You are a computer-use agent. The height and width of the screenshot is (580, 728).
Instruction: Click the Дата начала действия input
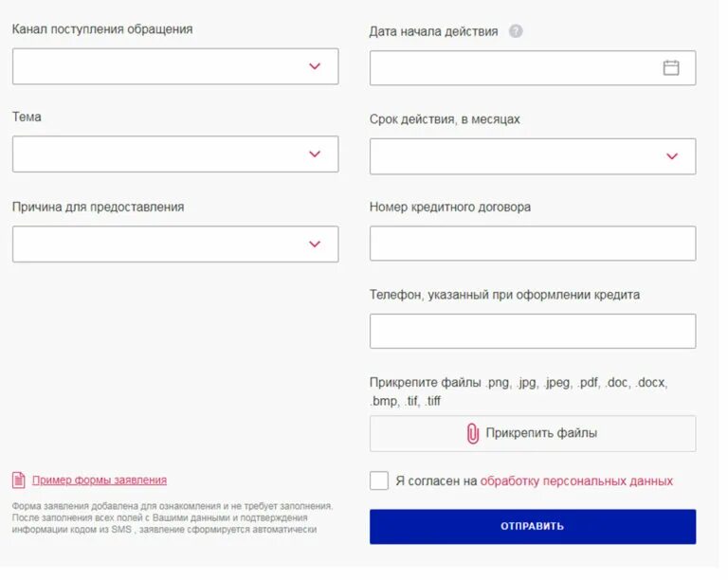(512, 67)
